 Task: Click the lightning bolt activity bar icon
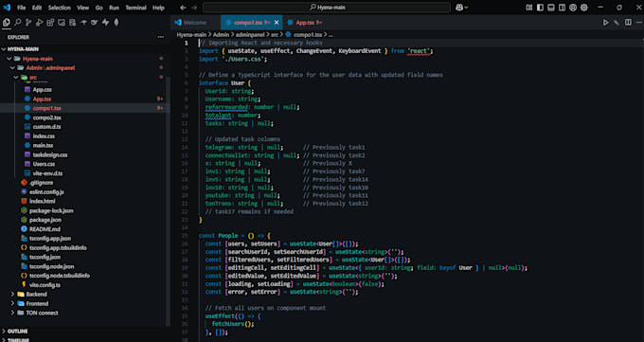point(105,23)
